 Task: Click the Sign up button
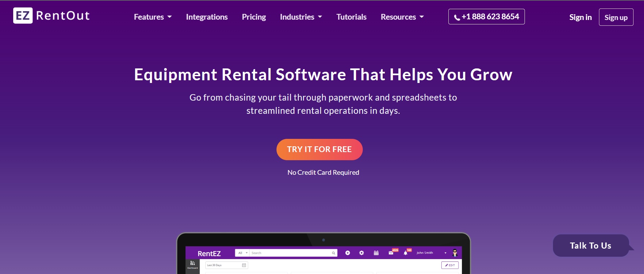[x=616, y=17]
